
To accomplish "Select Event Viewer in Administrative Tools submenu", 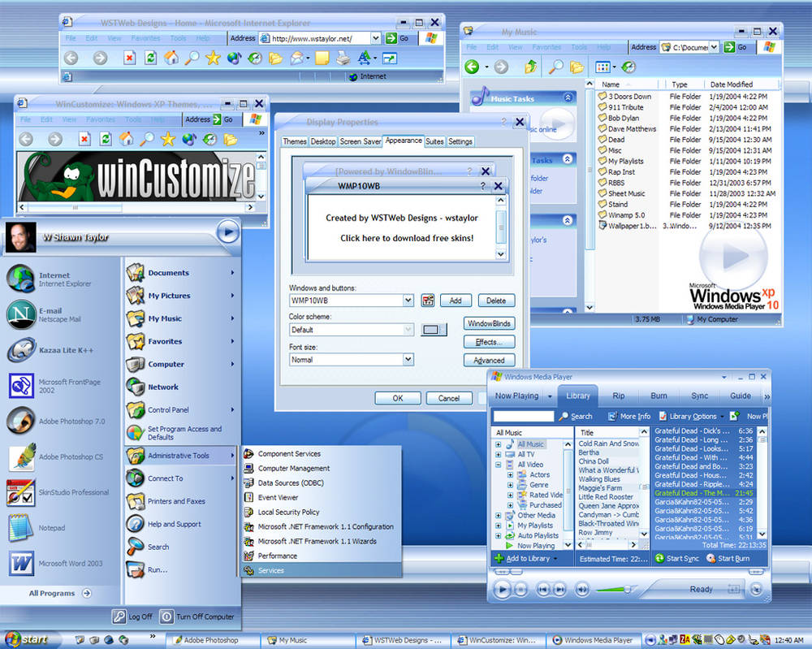I will (322, 497).
